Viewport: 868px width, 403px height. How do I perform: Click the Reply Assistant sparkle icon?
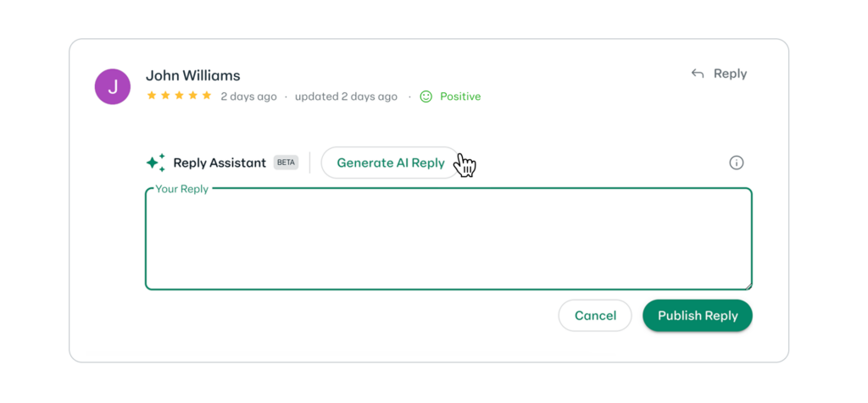click(156, 163)
